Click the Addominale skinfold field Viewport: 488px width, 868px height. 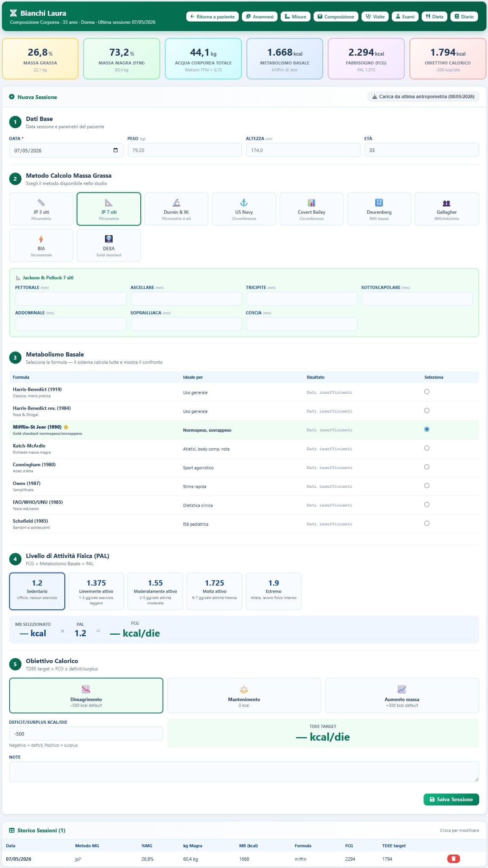pos(71,324)
